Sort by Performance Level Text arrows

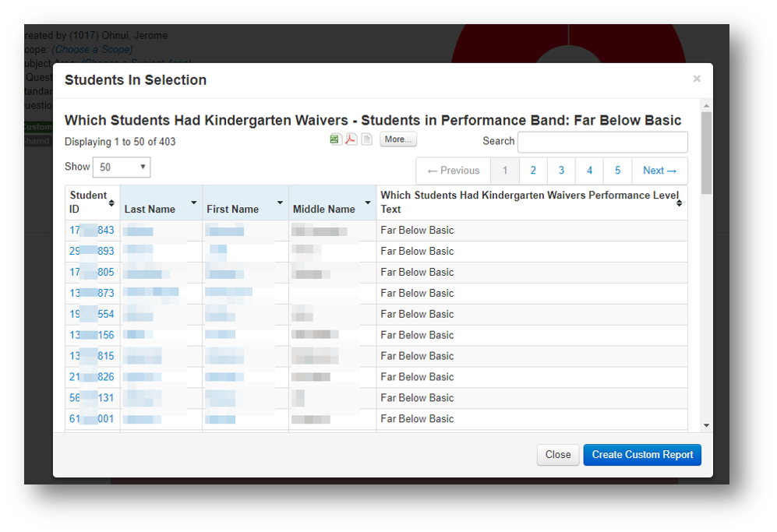tap(679, 203)
